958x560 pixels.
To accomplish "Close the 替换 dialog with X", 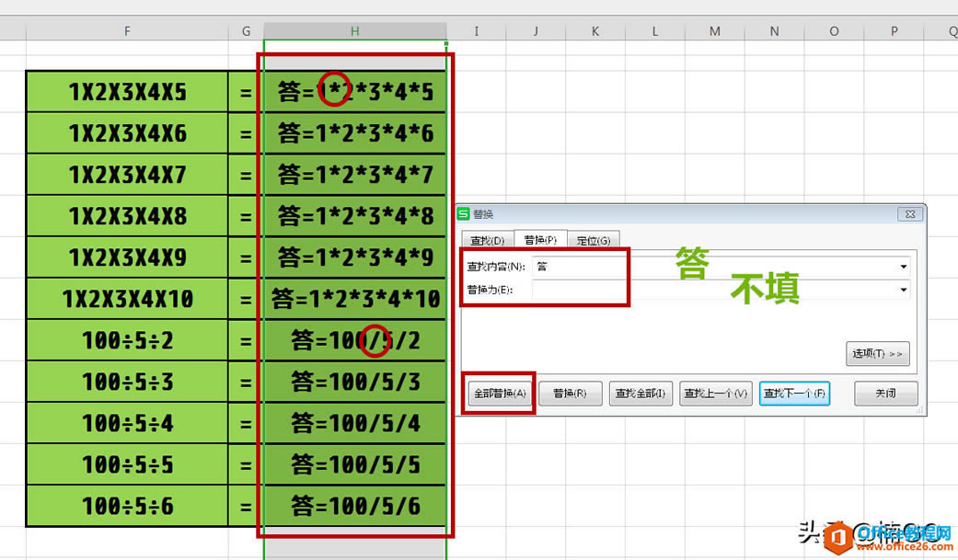I will tap(910, 213).
